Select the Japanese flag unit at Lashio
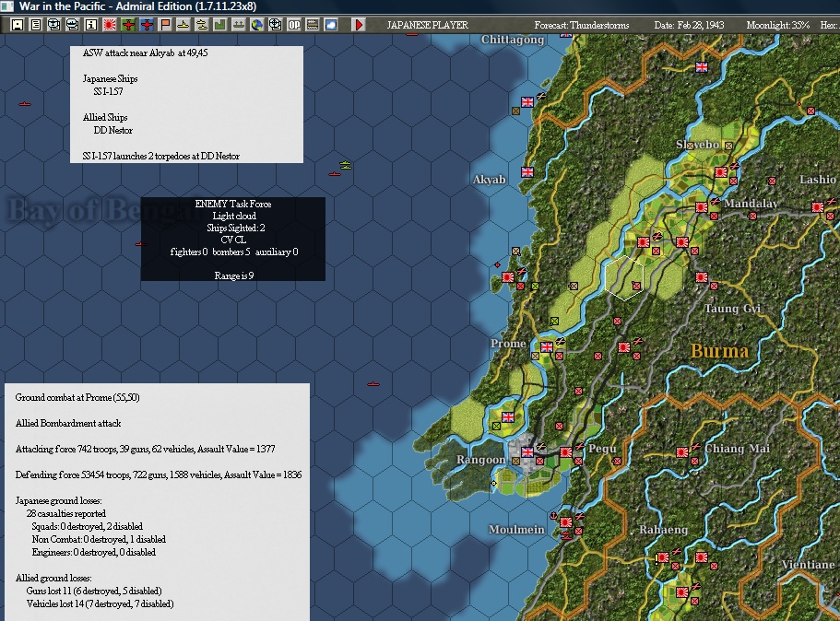The width and height of the screenshot is (840, 621). click(818, 207)
